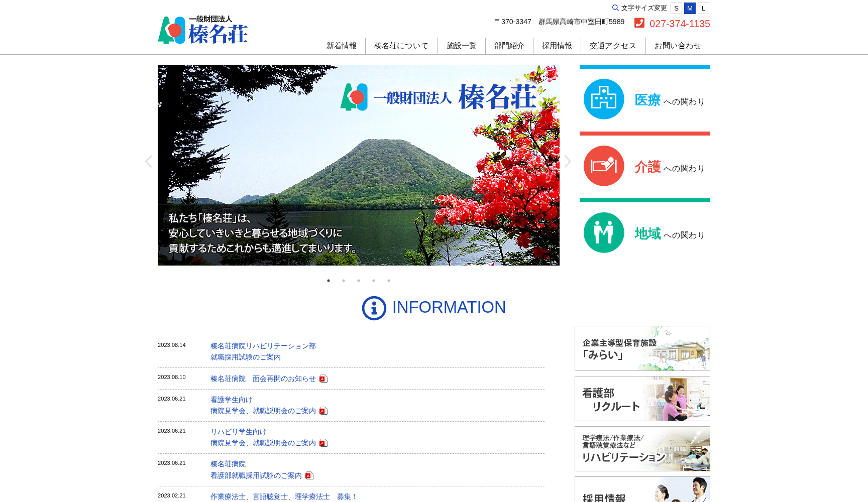Click the 文字サイズ変更 magnifier icon
This screenshot has height=502, width=868.
point(615,8)
